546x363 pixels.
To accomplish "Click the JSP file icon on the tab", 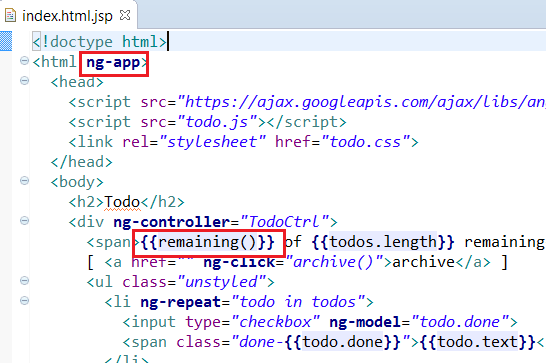I will point(10,15).
